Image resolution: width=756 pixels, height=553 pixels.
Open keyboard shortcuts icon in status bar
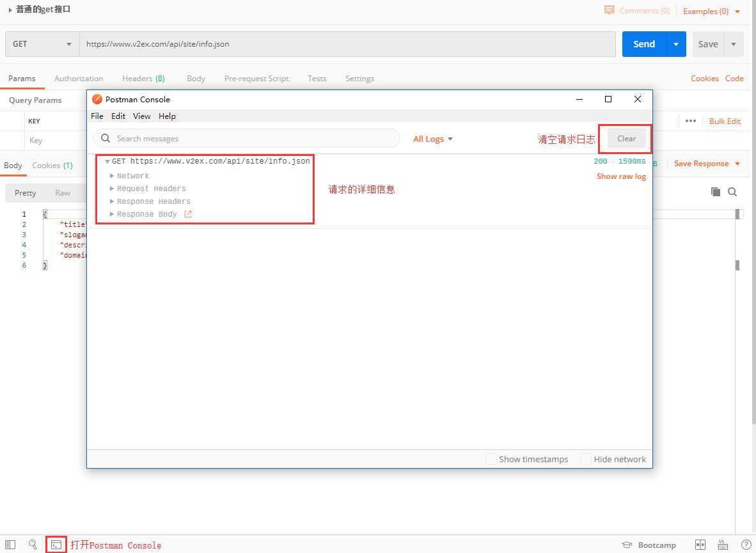[x=723, y=545]
